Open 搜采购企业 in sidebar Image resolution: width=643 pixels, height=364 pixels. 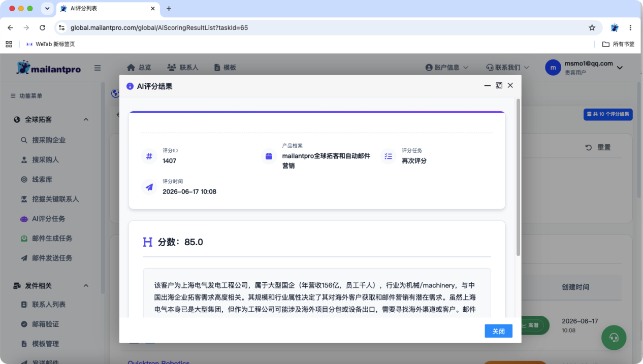click(x=43, y=140)
